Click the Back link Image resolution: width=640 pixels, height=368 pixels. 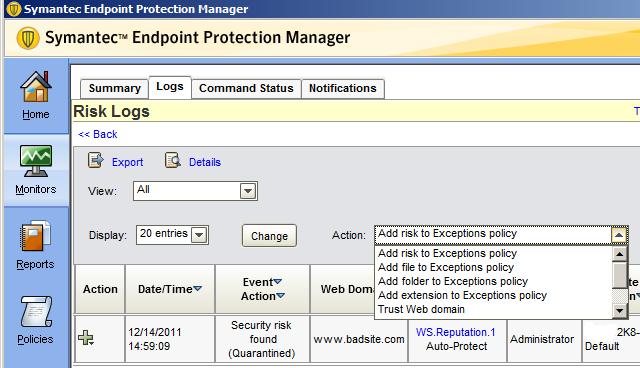pos(98,134)
